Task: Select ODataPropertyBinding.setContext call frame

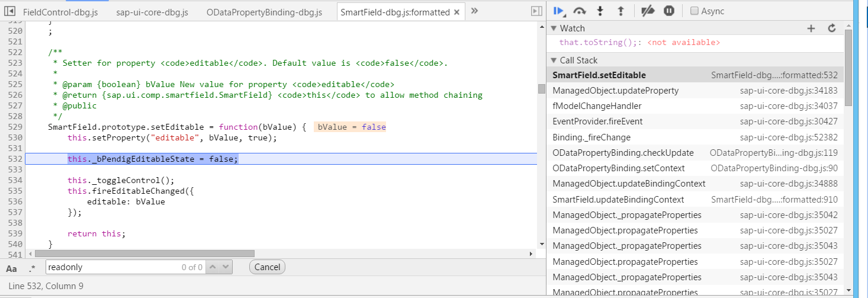Action: 695,168
